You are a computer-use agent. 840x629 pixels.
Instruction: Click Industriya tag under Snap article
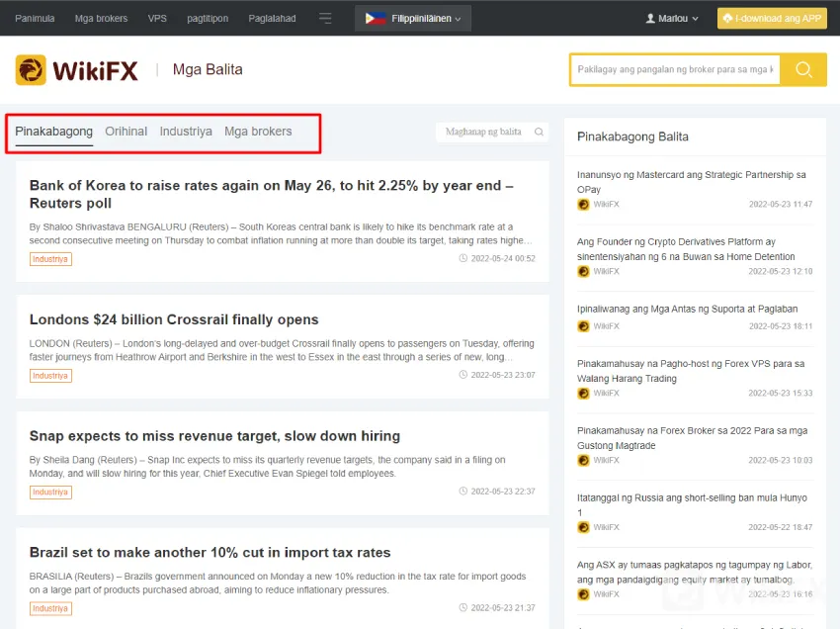50,493
